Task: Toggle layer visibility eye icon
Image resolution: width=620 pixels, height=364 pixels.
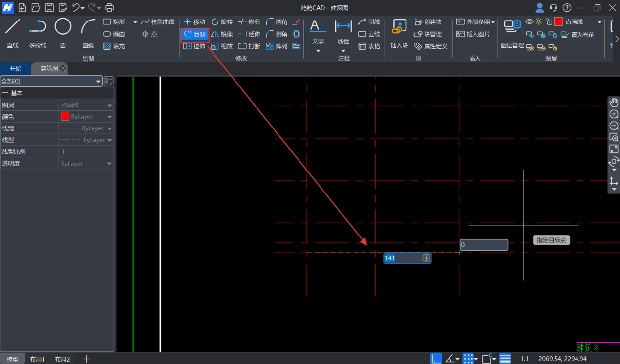Action: coord(529,22)
